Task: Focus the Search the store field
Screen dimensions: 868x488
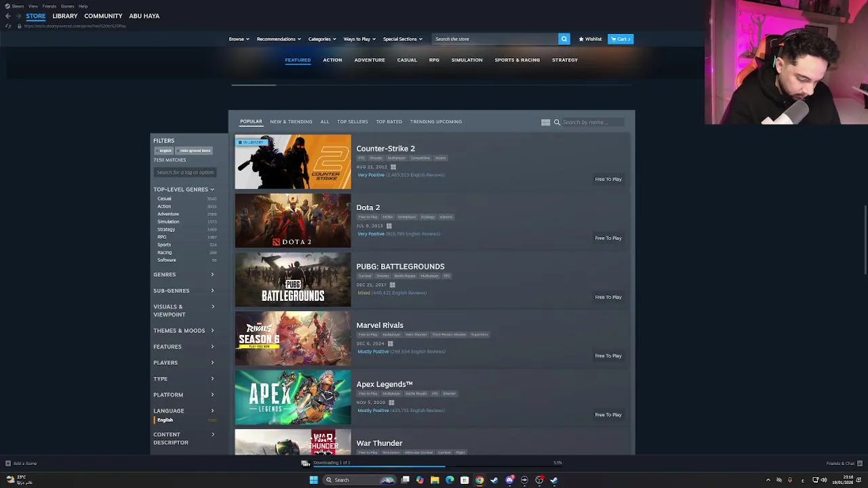Action: 495,39
